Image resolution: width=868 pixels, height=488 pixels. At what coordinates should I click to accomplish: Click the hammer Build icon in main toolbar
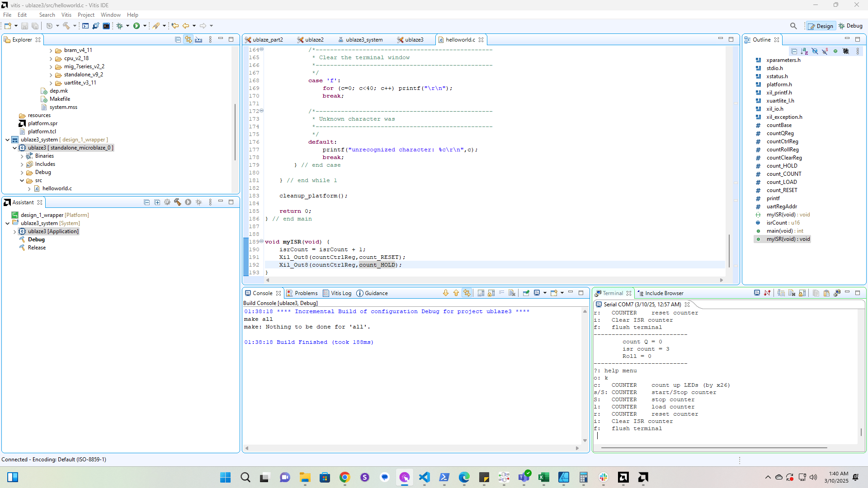(x=66, y=26)
